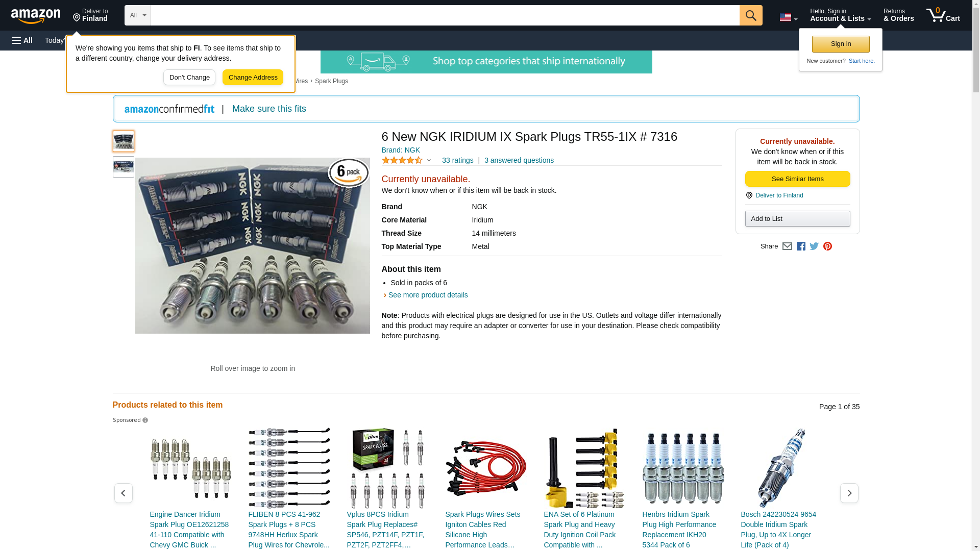980x551 pixels.
Task: Share product on Facebook icon
Action: click(801, 246)
